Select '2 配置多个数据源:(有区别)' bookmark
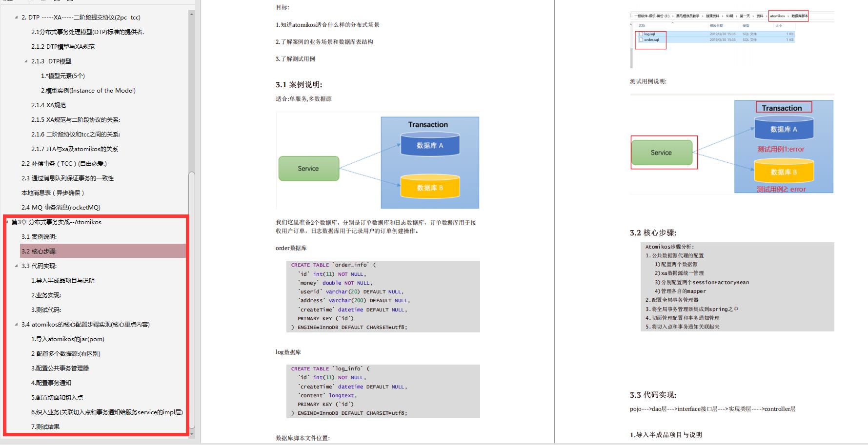The height and width of the screenshot is (445, 868). [66, 354]
